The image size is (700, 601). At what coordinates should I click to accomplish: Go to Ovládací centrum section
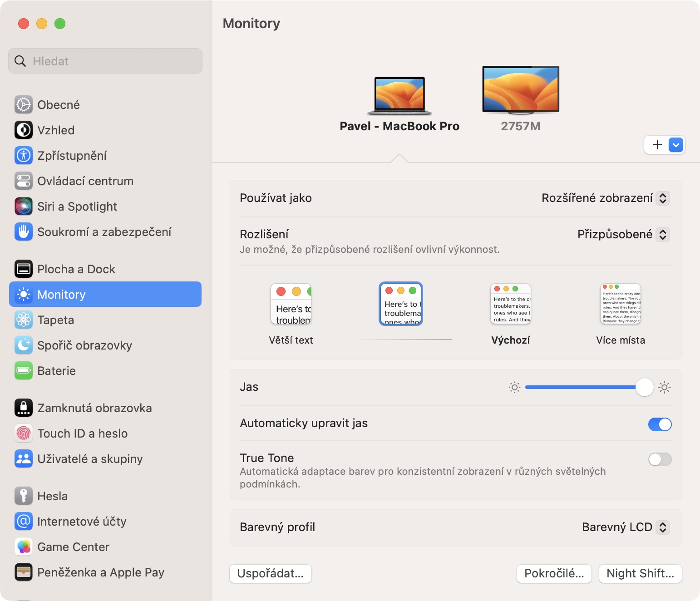point(85,181)
